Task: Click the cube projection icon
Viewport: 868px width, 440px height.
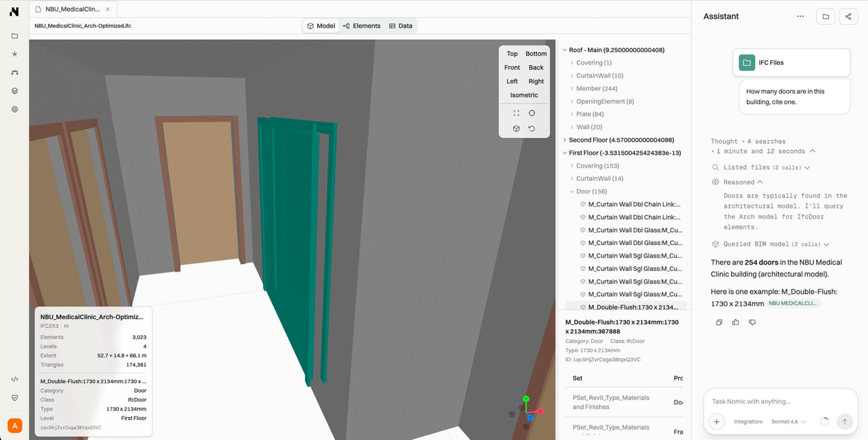Action: pos(516,128)
